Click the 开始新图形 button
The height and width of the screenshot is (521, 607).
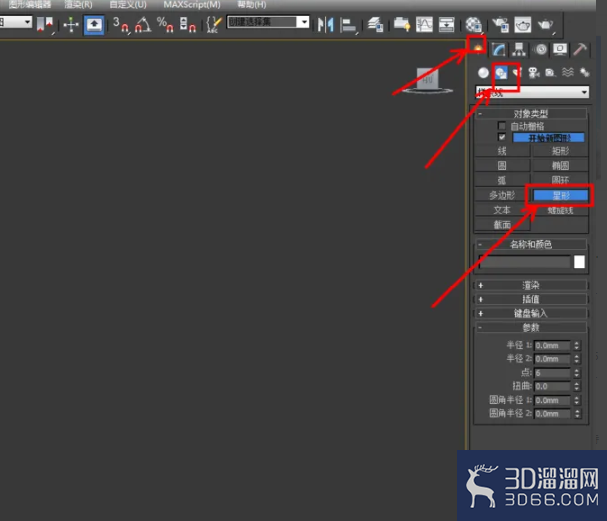point(549,138)
